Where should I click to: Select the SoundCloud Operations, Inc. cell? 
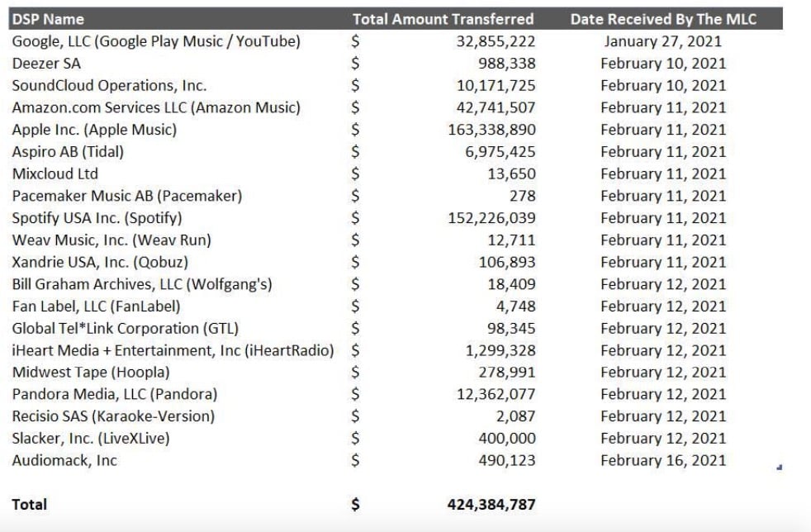[109, 86]
